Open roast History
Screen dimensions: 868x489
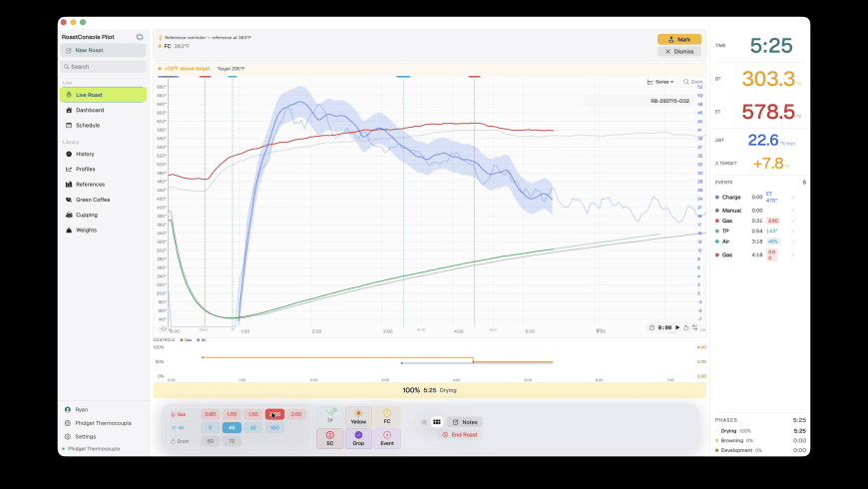pyautogui.click(x=103, y=154)
